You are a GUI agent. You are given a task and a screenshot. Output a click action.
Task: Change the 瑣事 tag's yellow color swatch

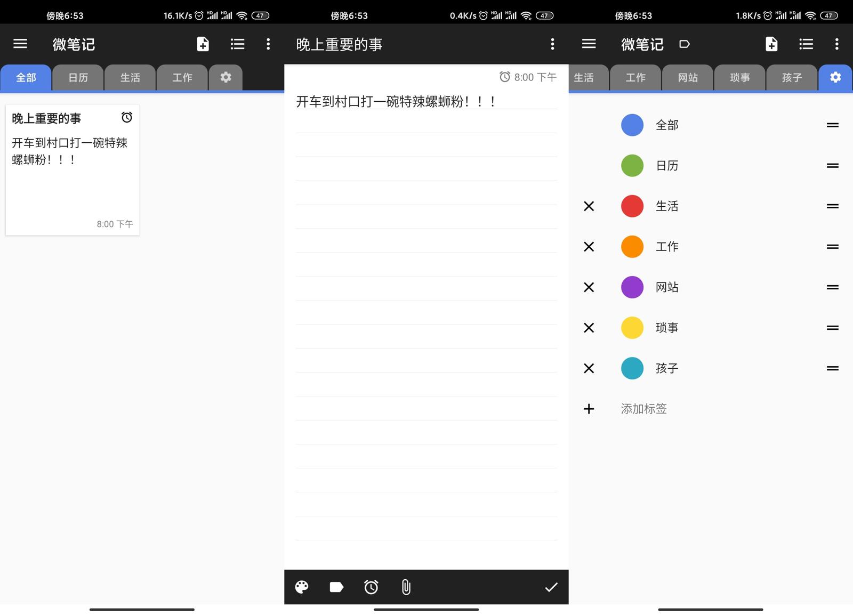point(632,328)
